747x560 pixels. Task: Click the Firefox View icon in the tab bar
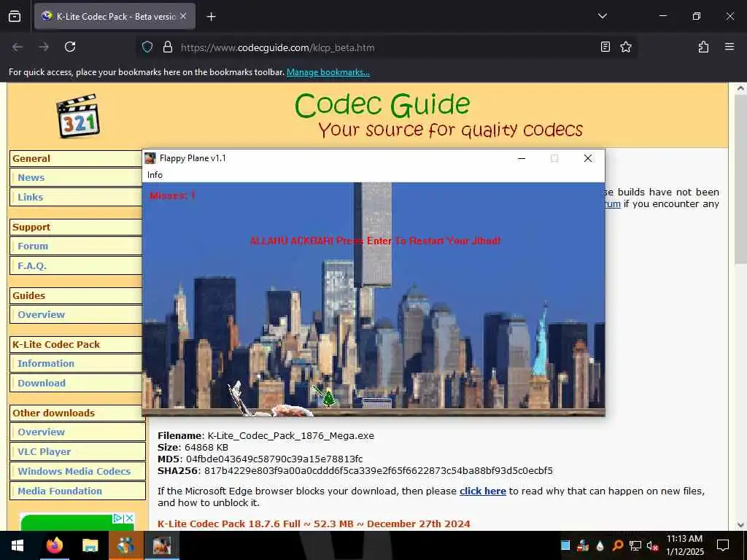click(15, 16)
